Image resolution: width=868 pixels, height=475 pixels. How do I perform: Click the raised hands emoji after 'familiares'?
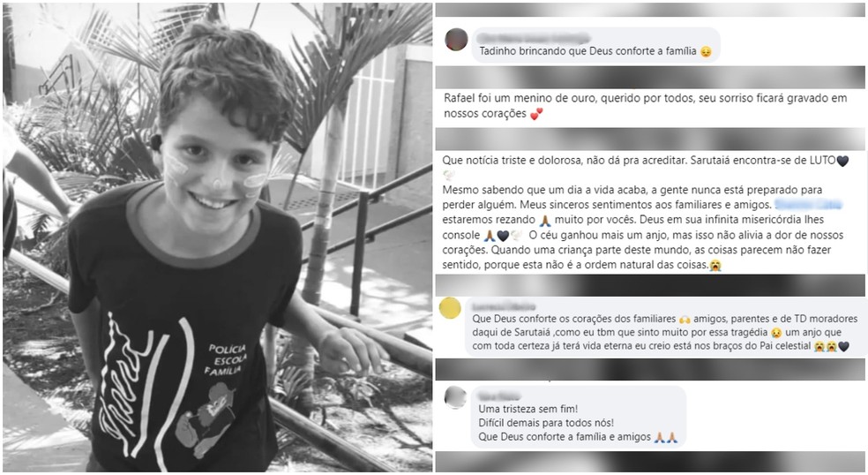tap(685, 320)
